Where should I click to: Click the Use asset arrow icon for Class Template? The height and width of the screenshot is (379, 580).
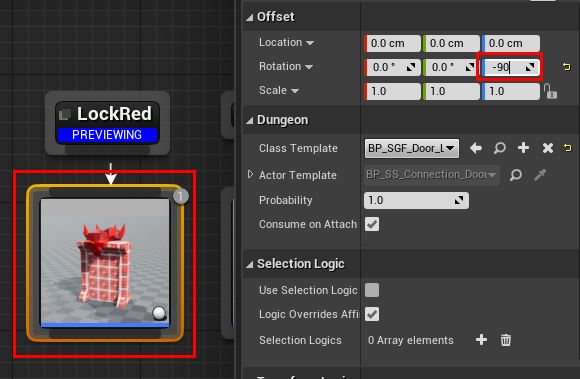pos(476,148)
